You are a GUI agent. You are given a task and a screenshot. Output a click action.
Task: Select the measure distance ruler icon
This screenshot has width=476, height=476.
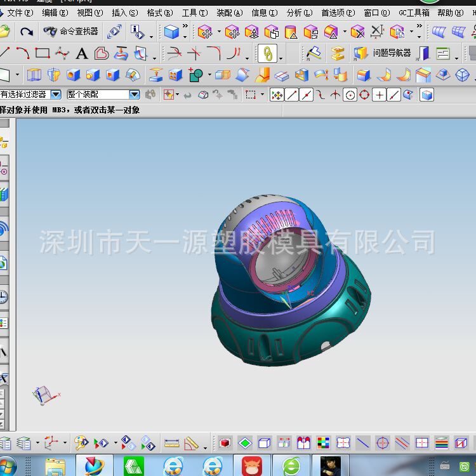click(172, 444)
